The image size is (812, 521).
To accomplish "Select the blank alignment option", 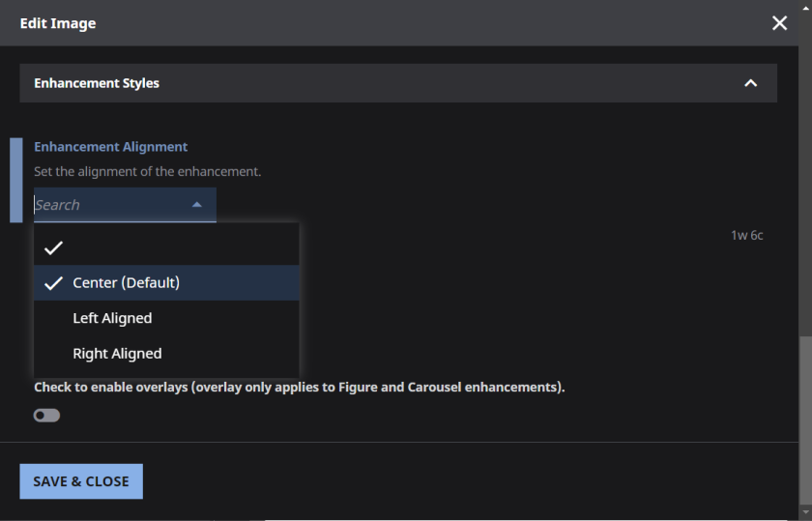I will pos(166,248).
